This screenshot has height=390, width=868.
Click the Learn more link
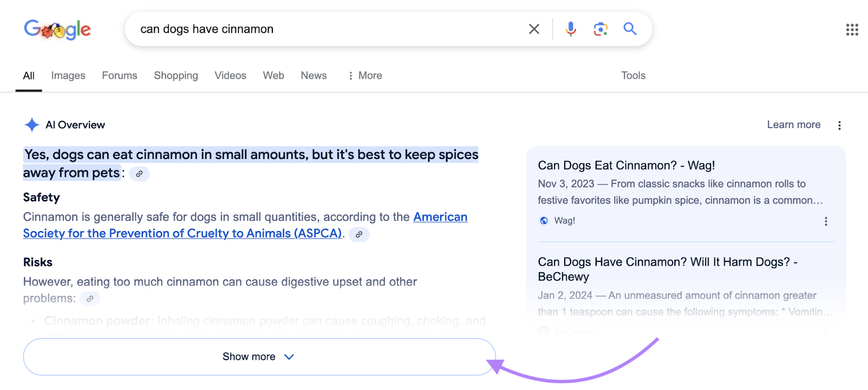(793, 125)
